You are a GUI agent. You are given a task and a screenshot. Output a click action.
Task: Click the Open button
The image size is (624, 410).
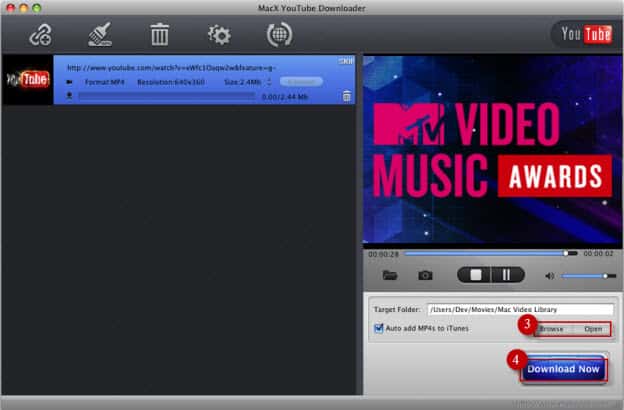(x=593, y=329)
